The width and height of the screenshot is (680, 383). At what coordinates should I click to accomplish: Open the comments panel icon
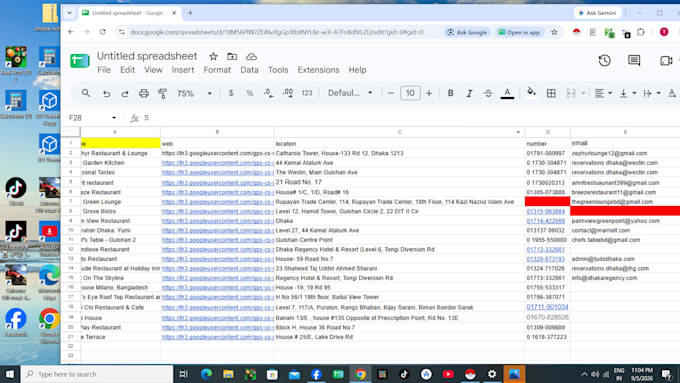click(634, 60)
